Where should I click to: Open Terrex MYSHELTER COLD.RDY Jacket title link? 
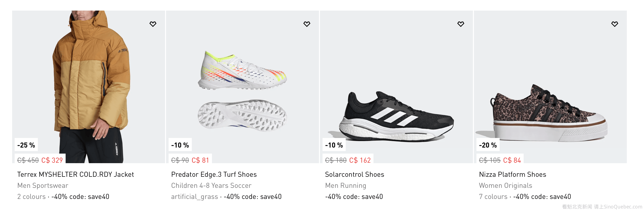75,174
